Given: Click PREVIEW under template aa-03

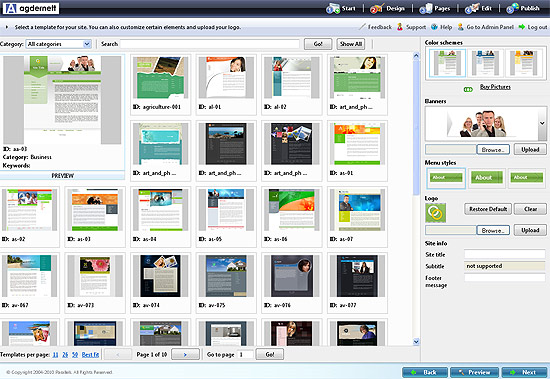Looking at the screenshot, I should [62, 175].
